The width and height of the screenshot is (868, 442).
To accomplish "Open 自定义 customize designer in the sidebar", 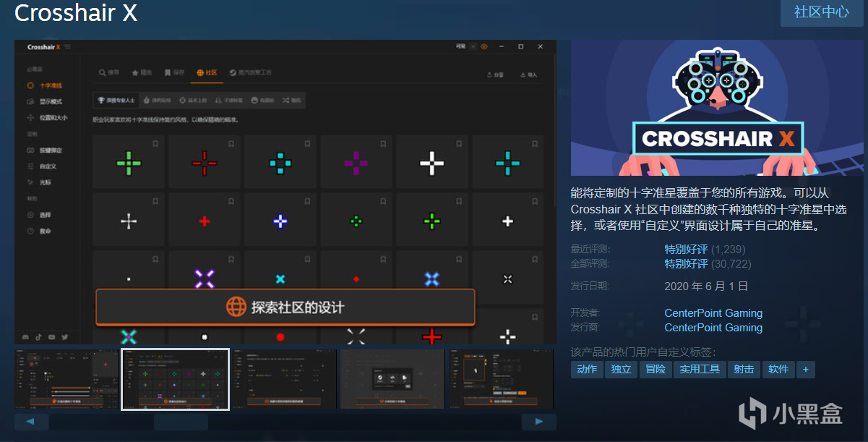I will point(42,166).
